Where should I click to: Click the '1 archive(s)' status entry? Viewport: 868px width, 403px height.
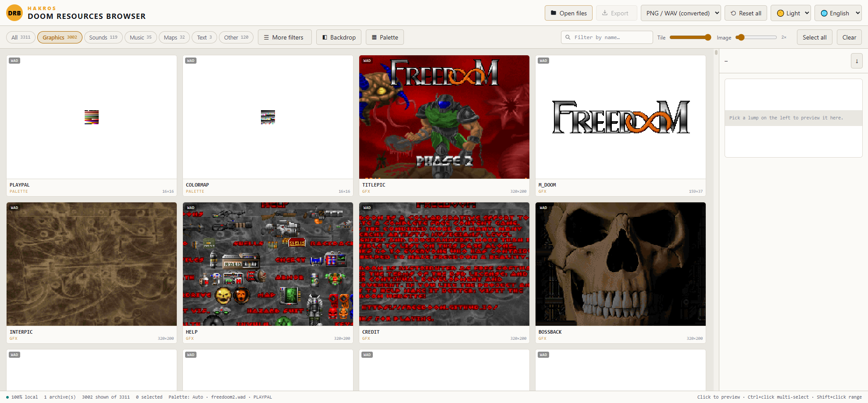coord(60,397)
